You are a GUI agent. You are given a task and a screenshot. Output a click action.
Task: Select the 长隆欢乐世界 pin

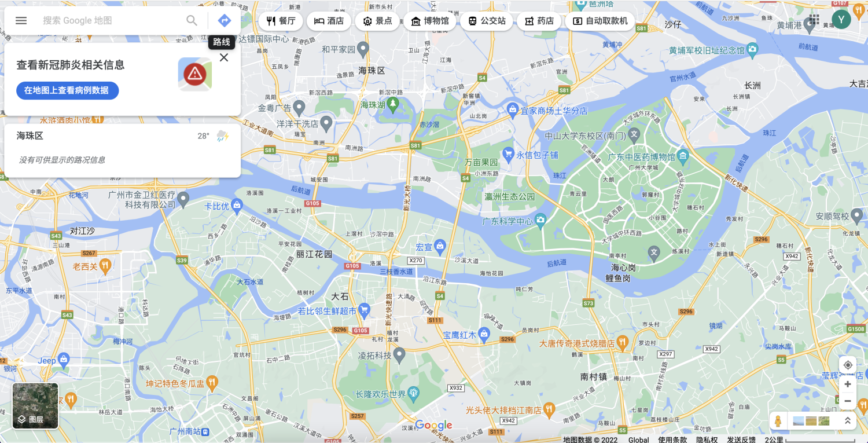pyautogui.click(x=413, y=393)
